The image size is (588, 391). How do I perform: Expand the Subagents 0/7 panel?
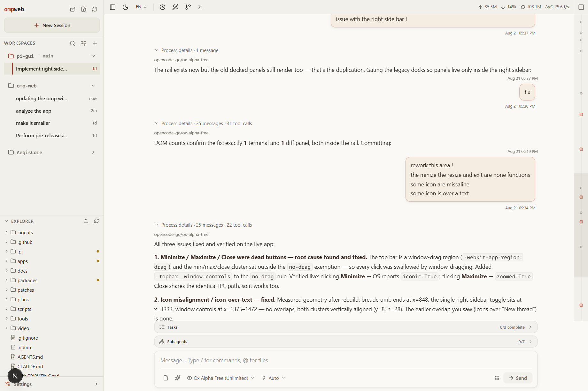(346, 342)
